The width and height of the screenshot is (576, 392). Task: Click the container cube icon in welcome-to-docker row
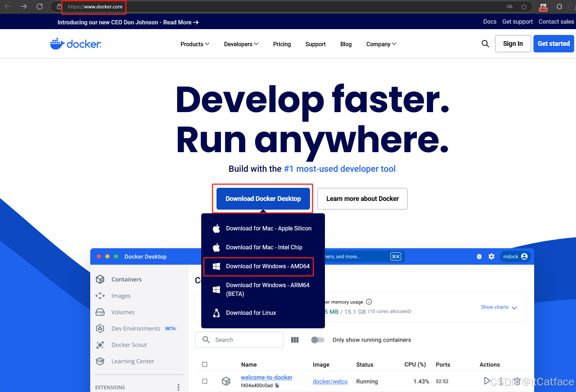coord(226,381)
